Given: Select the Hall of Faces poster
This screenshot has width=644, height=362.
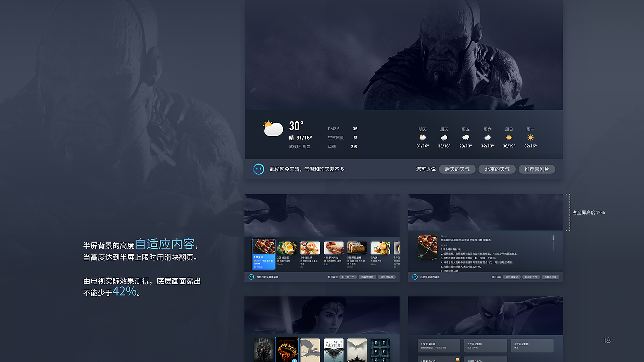Looking at the screenshot, I should pyautogui.click(x=380, y=350).
